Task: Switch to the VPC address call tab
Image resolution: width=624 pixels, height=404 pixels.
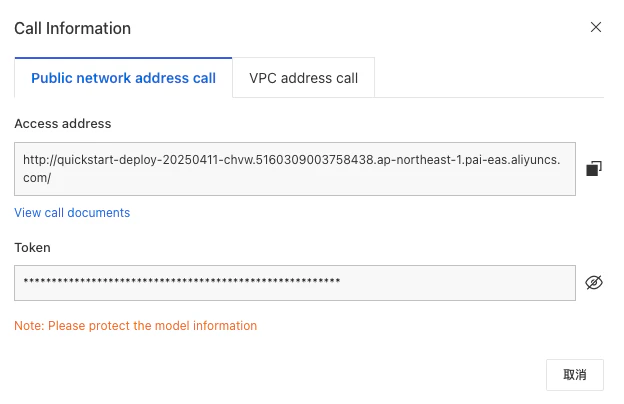Action: pos(304,78)
